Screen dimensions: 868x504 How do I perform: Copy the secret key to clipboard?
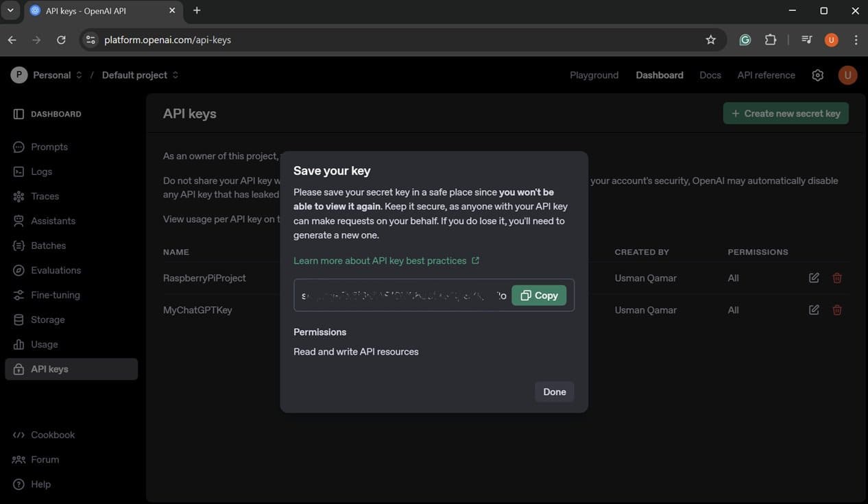(539, 296)
